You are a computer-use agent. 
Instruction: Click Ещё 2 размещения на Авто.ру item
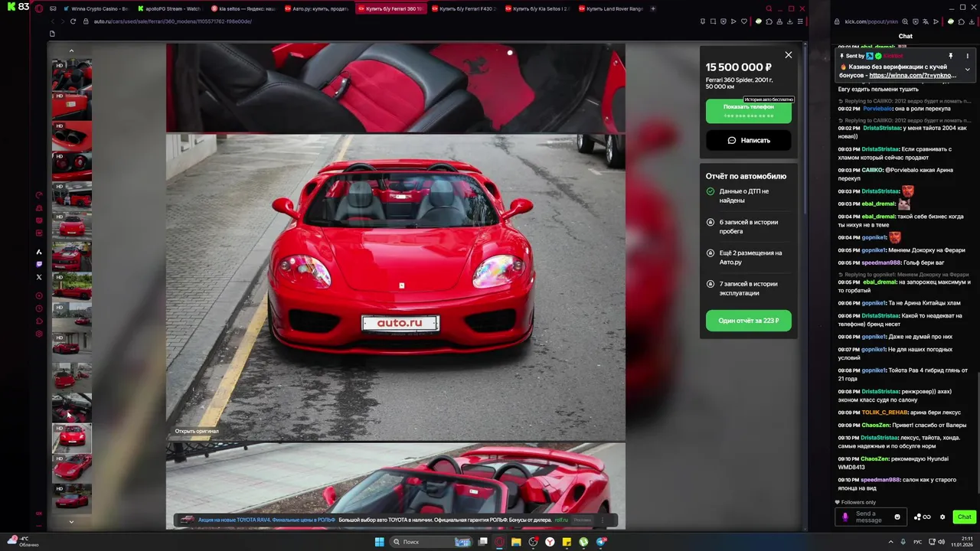[748, 257]
